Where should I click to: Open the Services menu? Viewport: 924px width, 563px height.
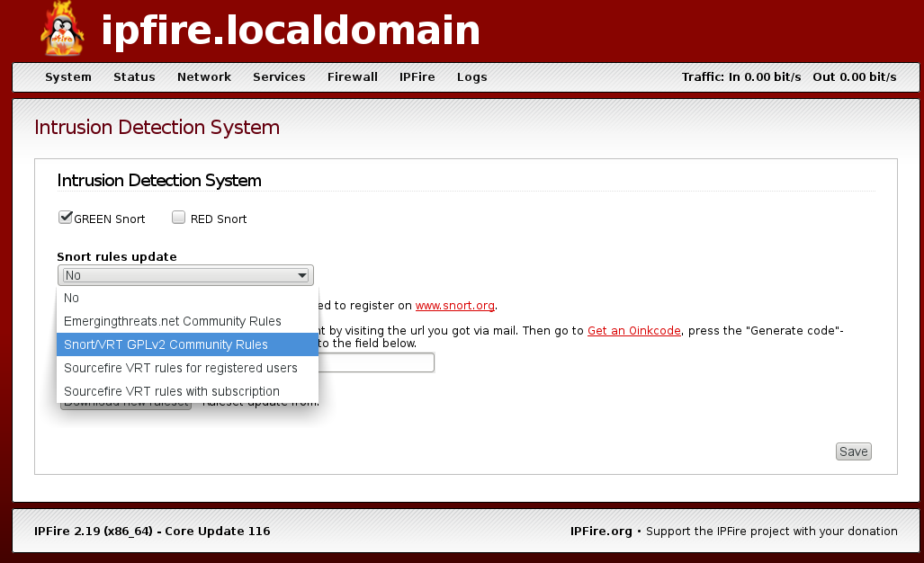tap(279, 77)
